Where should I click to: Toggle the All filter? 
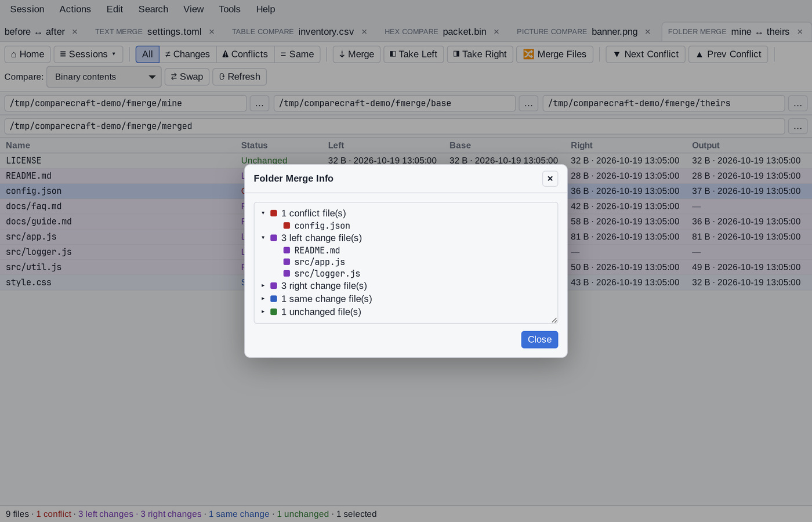click(147, 54)
